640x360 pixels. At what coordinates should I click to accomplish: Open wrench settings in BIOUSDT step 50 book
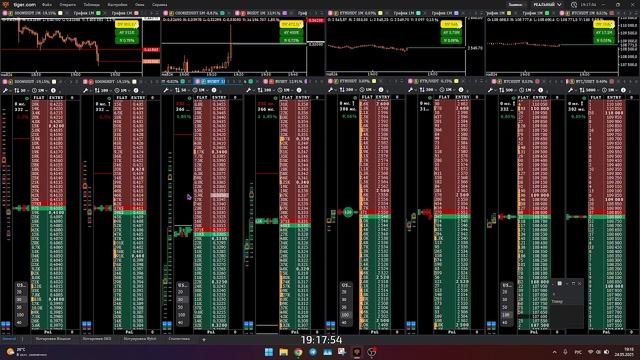coord(166,90)
